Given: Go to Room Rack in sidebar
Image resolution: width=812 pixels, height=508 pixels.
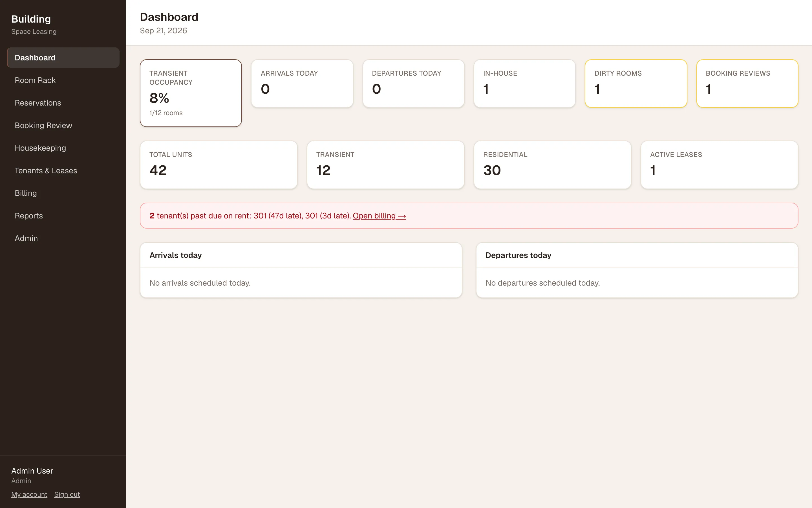Looking at the screenshot, I should pos(63,80).
